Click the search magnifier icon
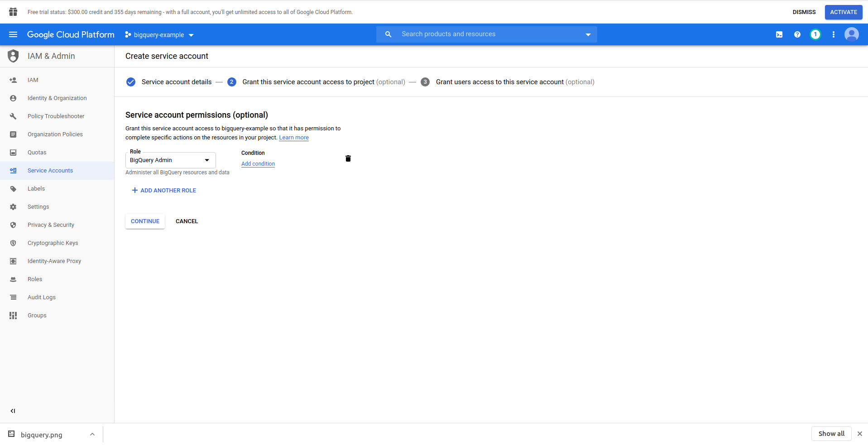 point(388,34)
